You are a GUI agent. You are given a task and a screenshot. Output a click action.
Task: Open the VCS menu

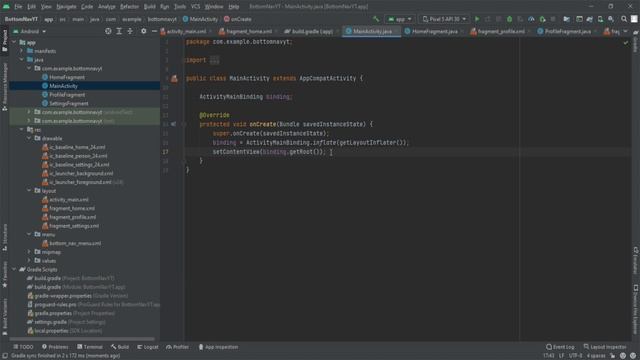point(196,7)
